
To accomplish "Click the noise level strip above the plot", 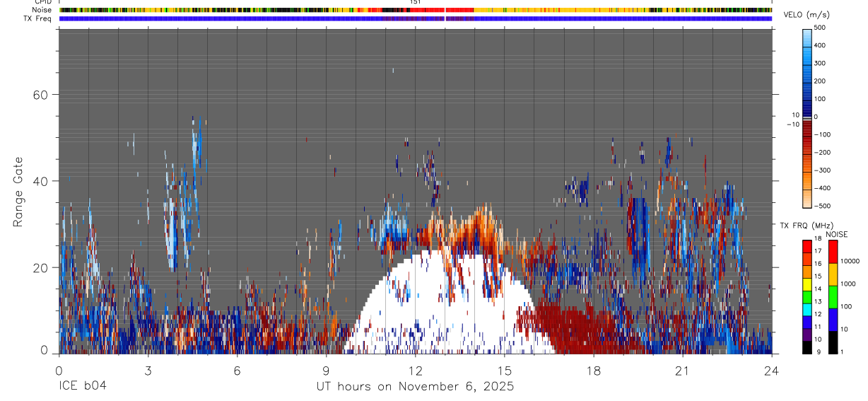I will pyautogui.click(x=415, y=10).
